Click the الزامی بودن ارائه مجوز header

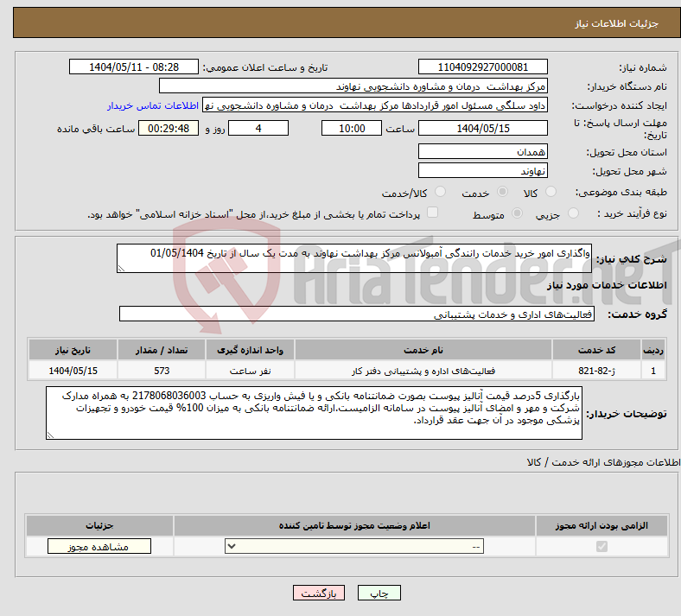pos(601,525)
